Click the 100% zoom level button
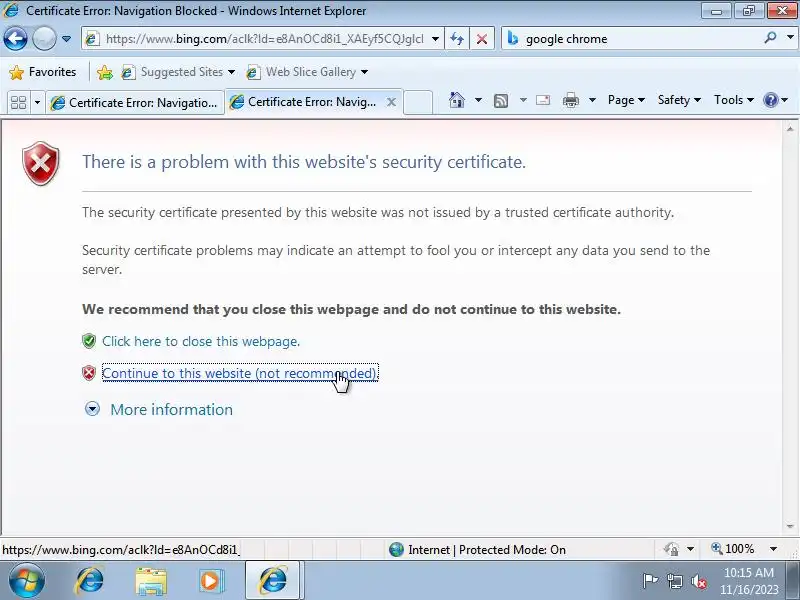 point(733,549)
